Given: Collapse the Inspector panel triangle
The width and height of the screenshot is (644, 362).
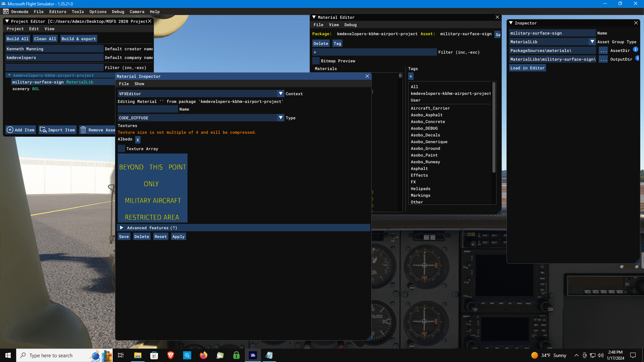Looking at the screenshot, I should pyautogui.click(x=511, y=23).
